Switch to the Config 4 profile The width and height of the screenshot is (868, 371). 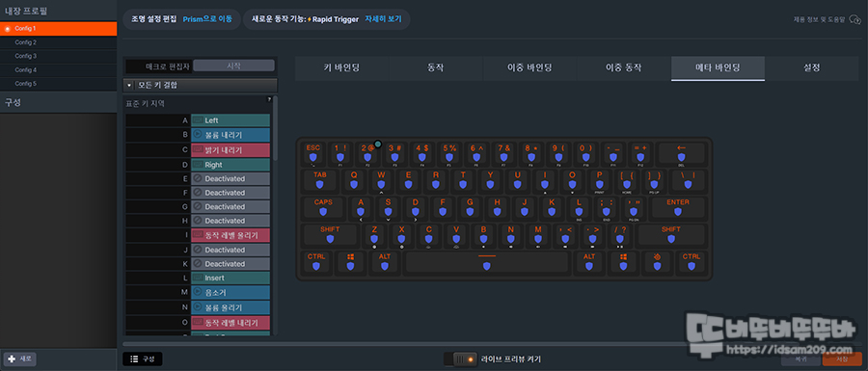tap(58, 70)
